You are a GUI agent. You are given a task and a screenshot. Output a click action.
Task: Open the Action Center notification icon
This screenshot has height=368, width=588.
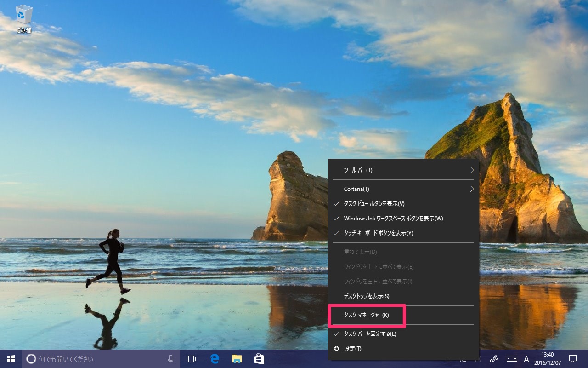[x=573, y=359]
